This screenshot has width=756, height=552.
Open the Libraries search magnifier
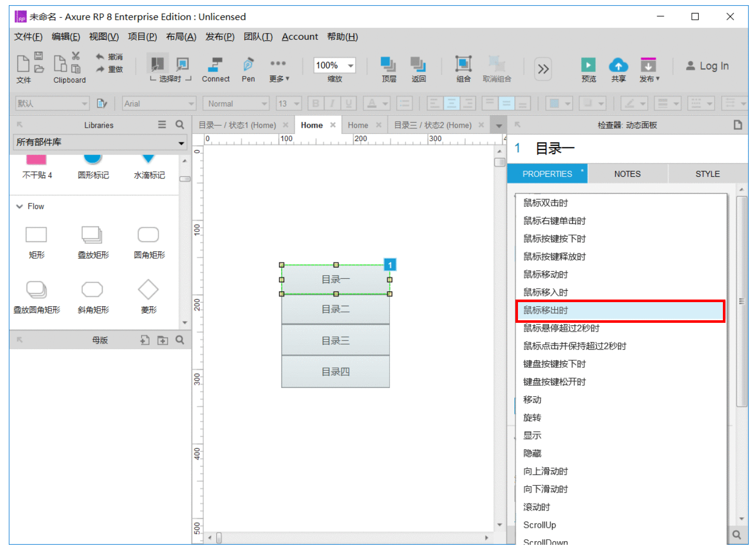180,125
